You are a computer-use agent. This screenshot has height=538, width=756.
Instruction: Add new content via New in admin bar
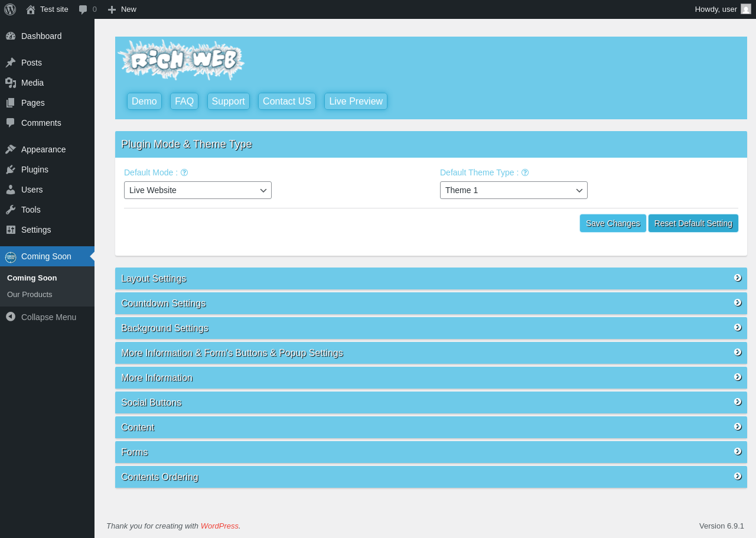(122, 9)
